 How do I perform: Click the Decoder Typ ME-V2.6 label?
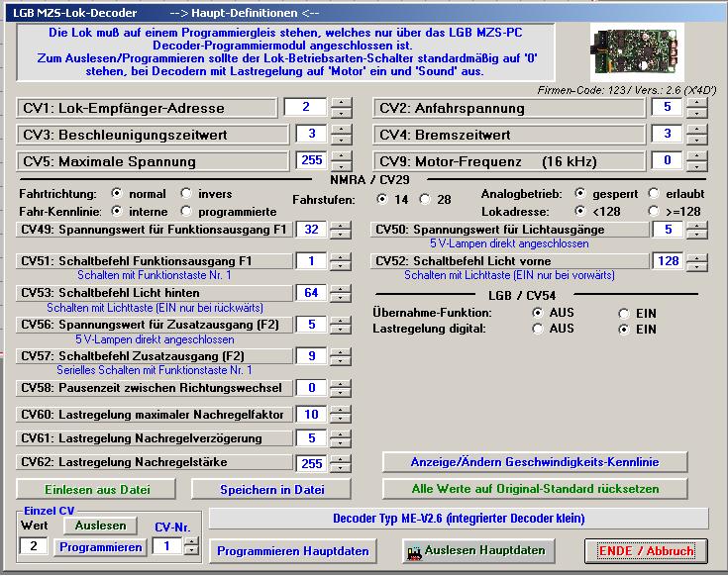click(459, 519)
